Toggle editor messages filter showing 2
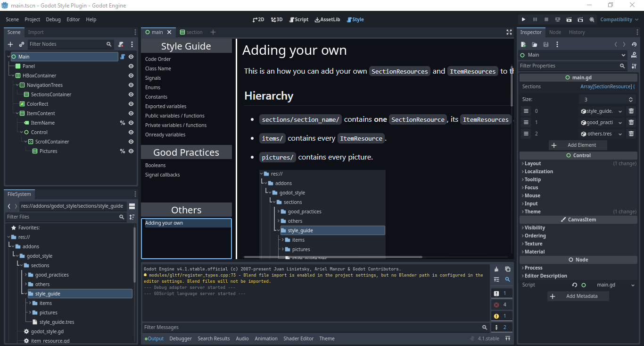This screenshot has width=644, height=346. tap(502, 327)
